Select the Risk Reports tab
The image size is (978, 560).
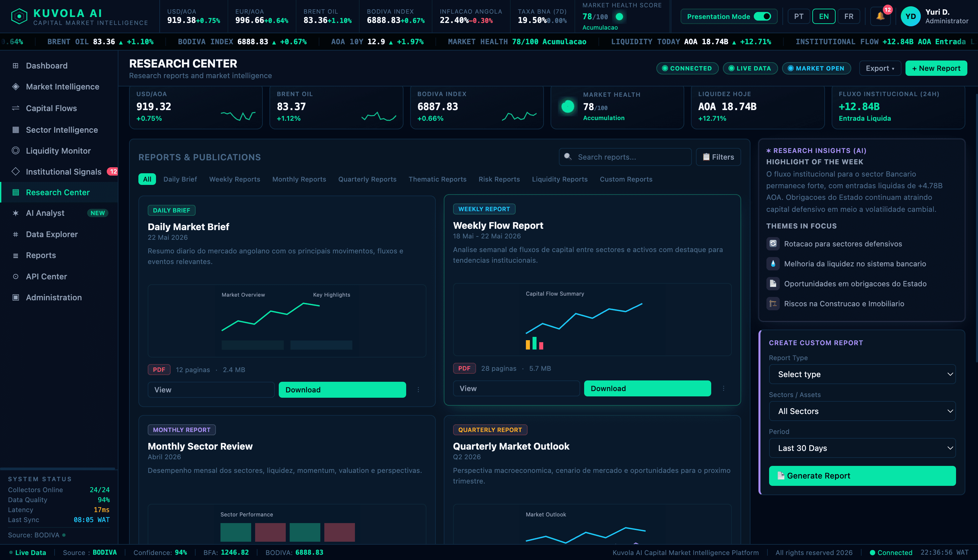499,179
